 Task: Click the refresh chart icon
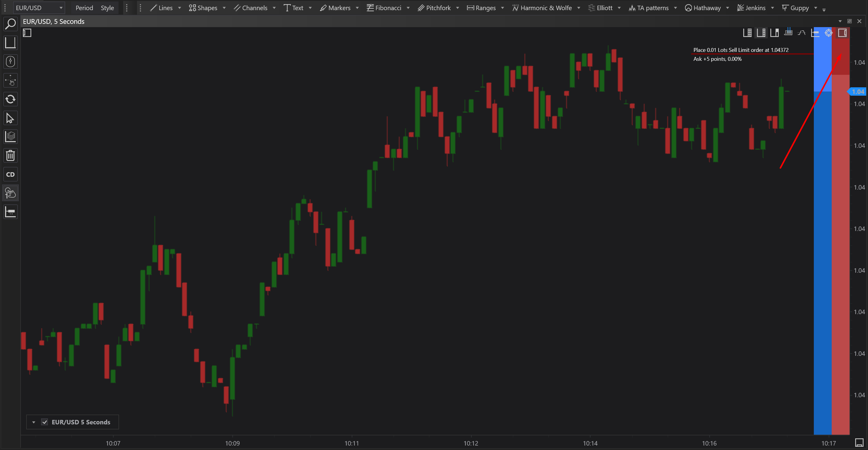pos(10,99)
